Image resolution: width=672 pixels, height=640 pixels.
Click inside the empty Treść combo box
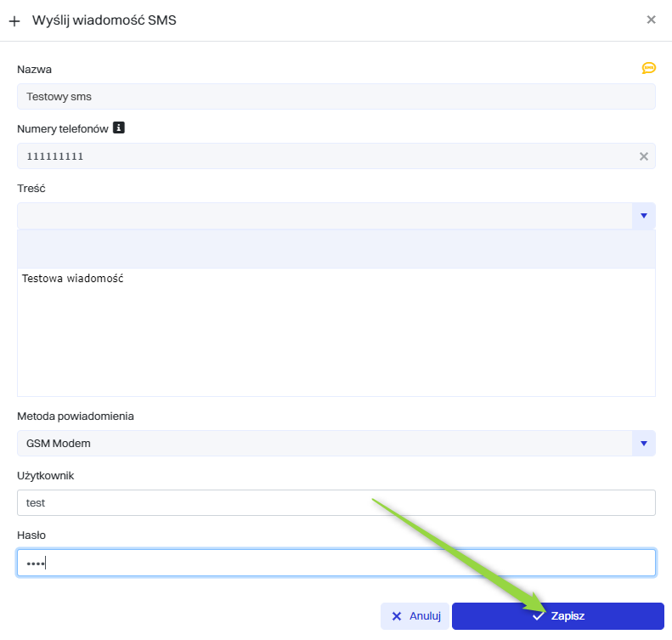(x=323, y=216)
